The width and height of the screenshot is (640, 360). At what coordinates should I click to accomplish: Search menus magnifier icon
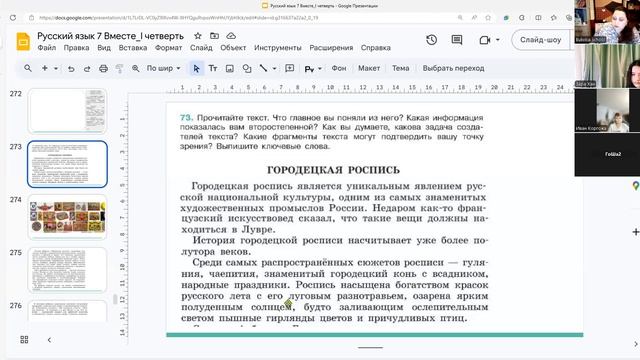click(28, 68)
